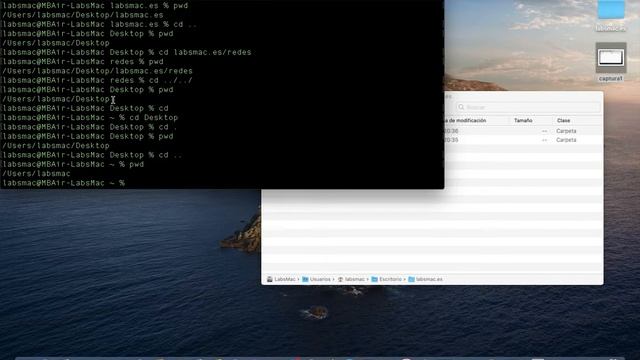Screen dimensions: 640x360
Task: Click the LabsMac disk in Finder path bar
Action: 281,279
